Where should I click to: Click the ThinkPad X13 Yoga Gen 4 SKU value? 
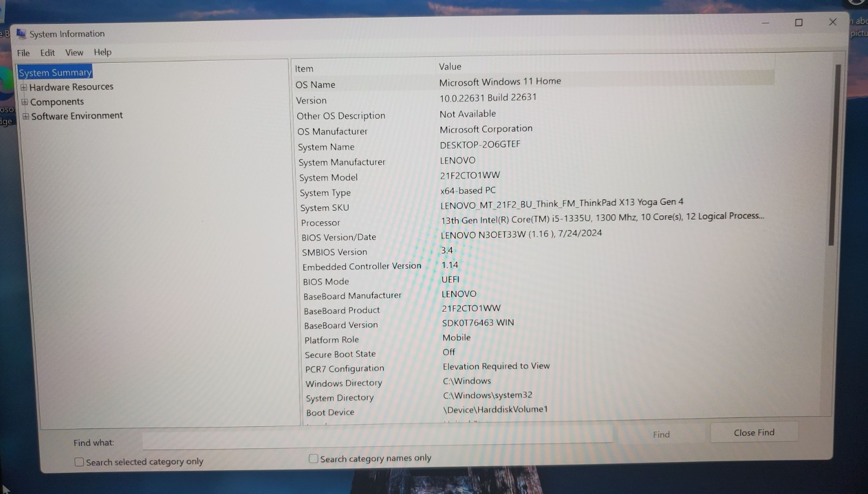[x=562, y=204]
